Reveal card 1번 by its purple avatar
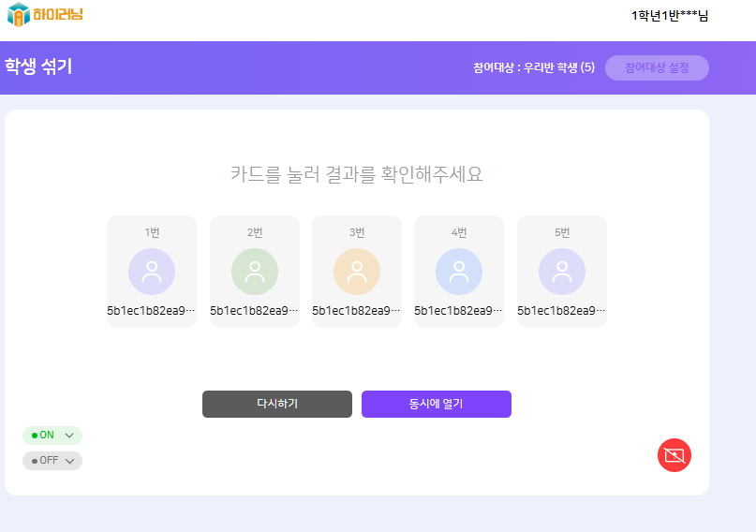Viewport: 756px width, 532px height. click(x=152, y=272)
